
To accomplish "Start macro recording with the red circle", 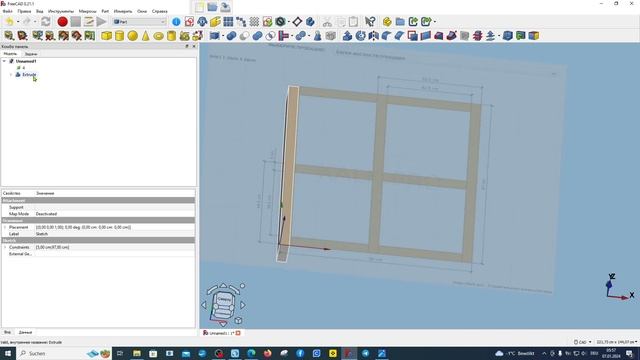I will click(x=62, y=22).
